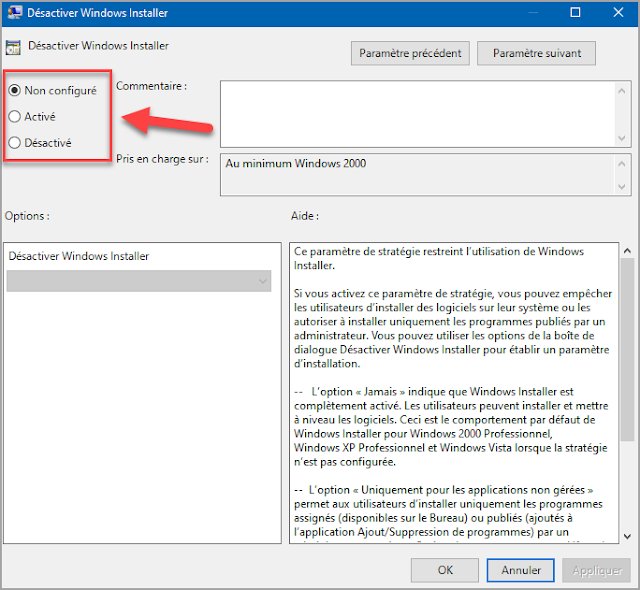Image resolution: width=640 pixels, height=590 pixels.
Task: Click the "Pris en charge sur :" label
Action: [x=162, y=159]
